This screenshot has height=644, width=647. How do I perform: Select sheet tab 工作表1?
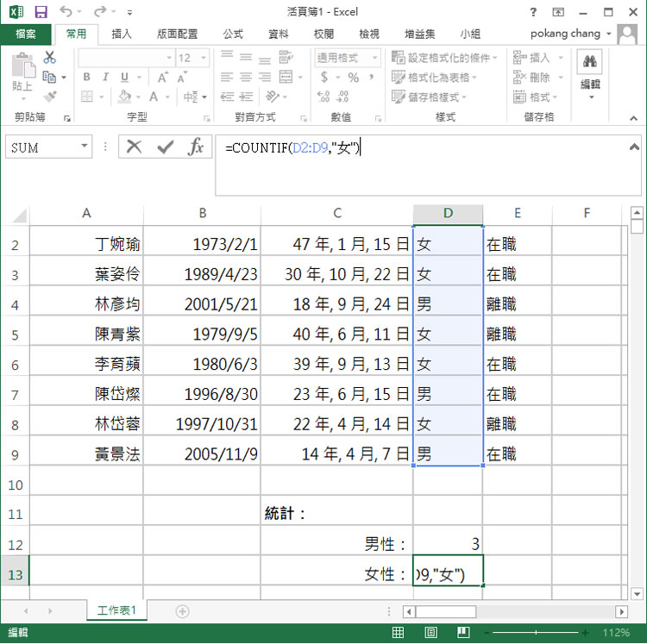[x=116, y=610]
